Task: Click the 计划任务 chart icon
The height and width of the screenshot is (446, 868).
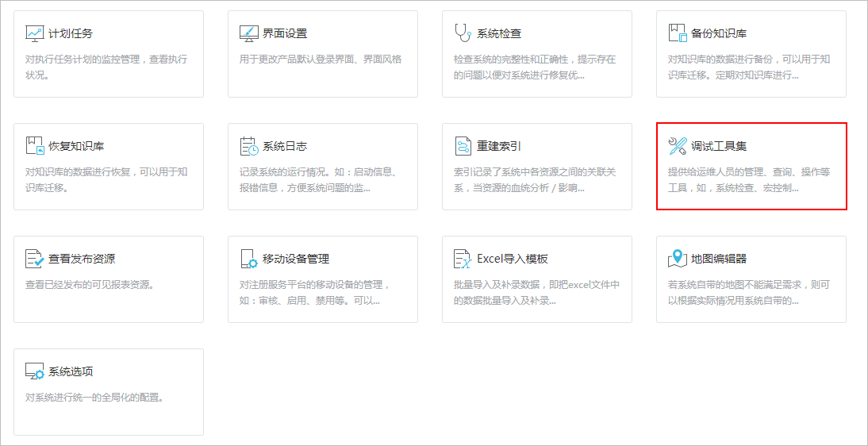Action: click(34, 33)
